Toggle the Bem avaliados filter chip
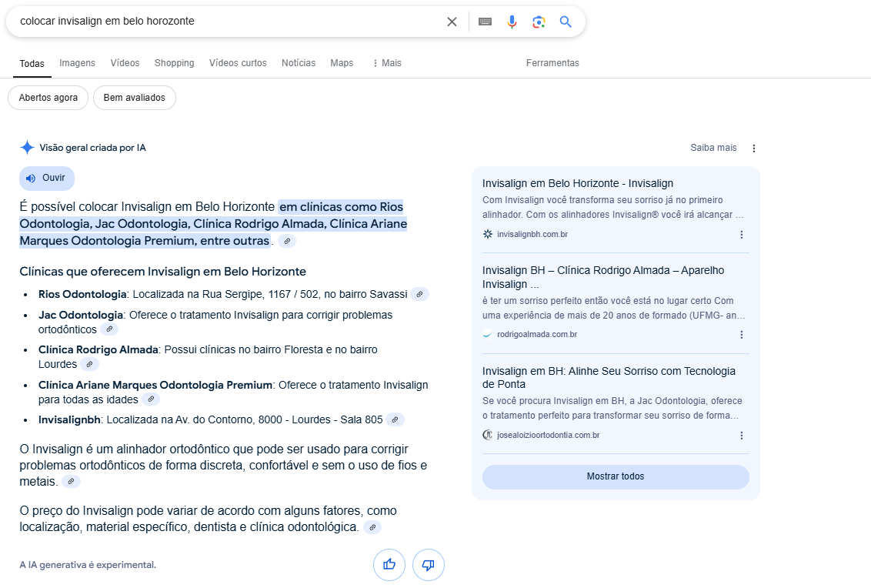Viewport: 871px width, 588px height. pos(135,98)
